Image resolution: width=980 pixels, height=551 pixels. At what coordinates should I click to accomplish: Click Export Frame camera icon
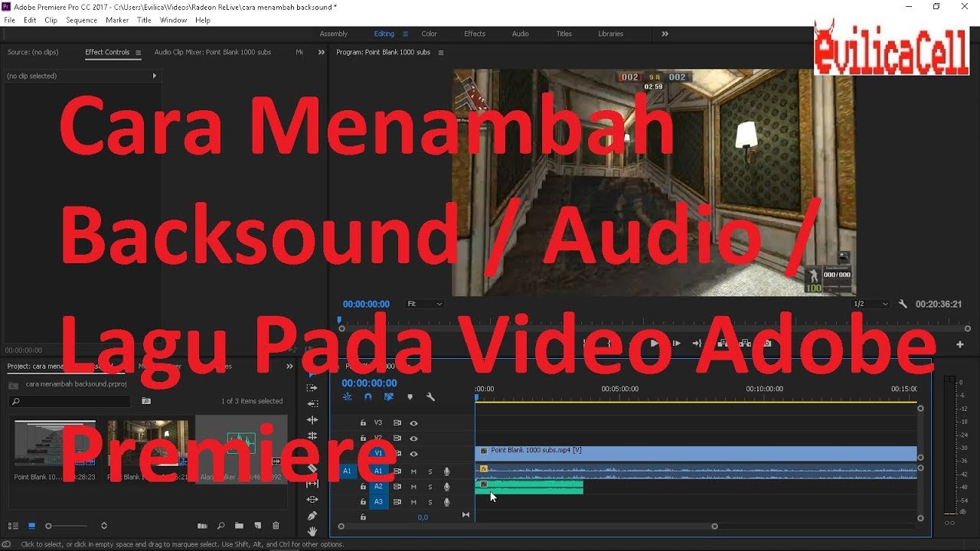coord(767,344)
